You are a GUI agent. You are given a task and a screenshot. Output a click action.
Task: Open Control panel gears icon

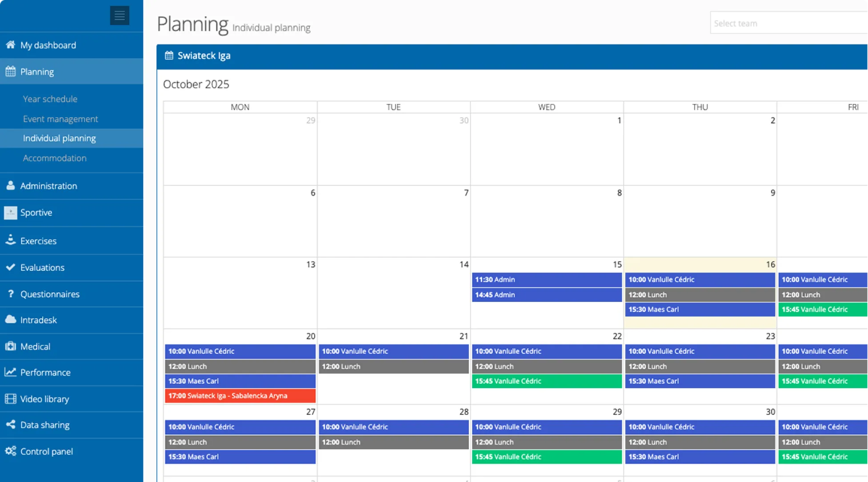(9, 451)
